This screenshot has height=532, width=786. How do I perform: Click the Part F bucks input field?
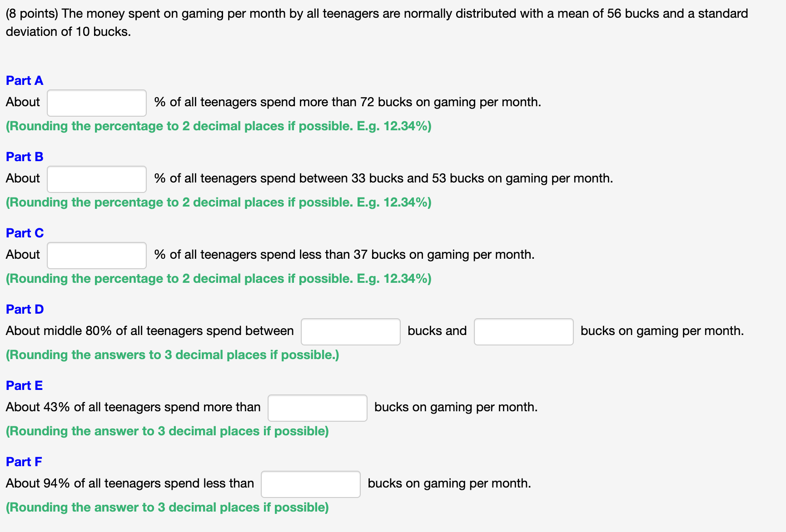coord(310,484)
